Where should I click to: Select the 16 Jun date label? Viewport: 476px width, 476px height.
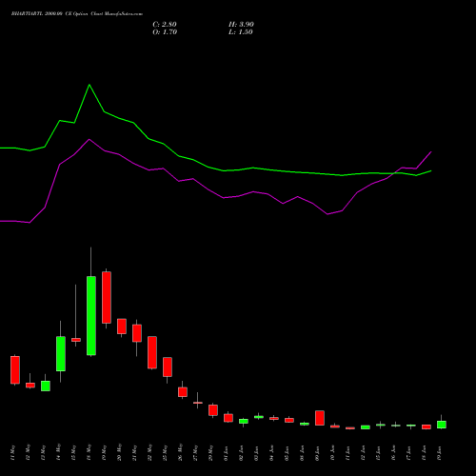(393, 453)
